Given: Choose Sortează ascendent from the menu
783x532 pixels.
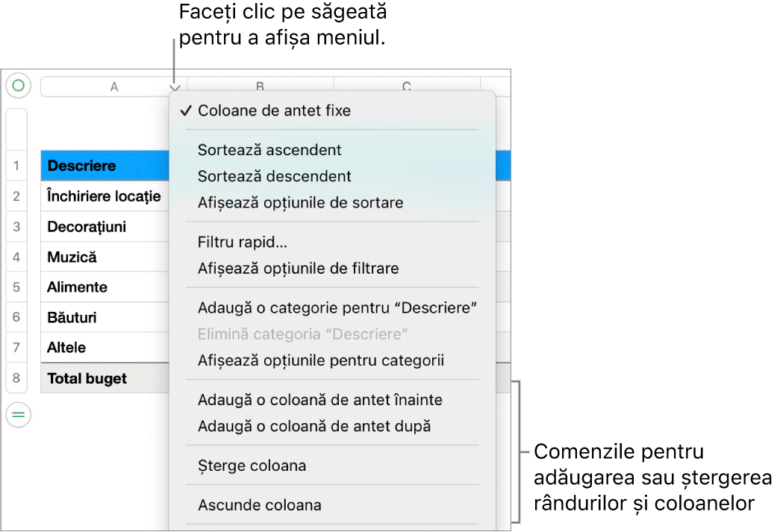Looking at the screenshot, I should [269, 150].
